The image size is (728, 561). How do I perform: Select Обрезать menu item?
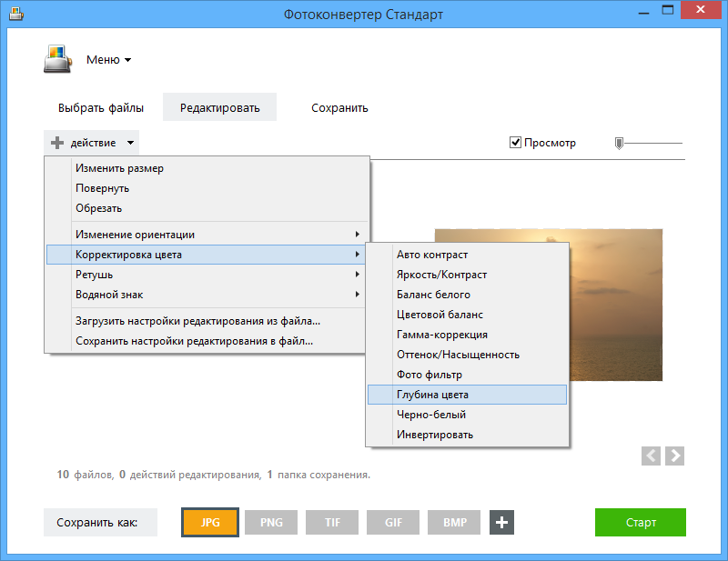pyautogui.click(x=207, y=208)
